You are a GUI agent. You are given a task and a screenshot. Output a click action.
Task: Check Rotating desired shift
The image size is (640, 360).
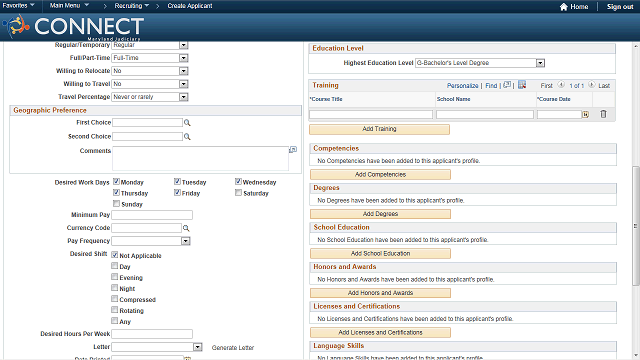(115, 310)
